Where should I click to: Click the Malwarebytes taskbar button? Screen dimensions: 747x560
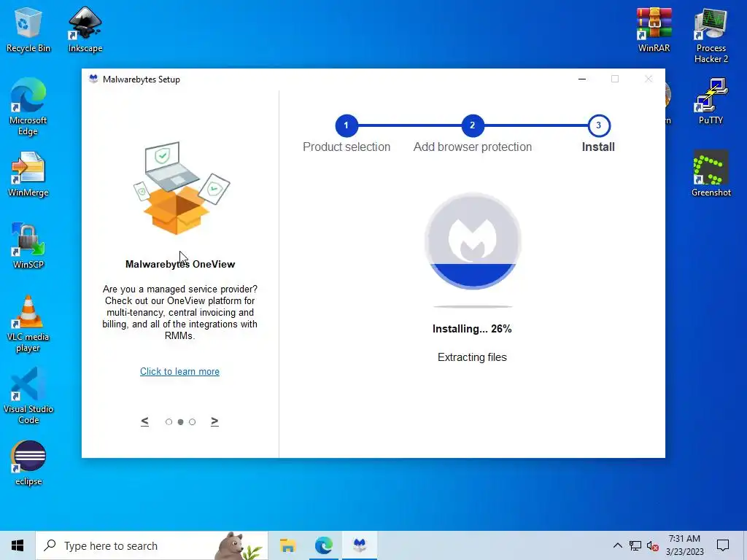[x=360, y=545]
